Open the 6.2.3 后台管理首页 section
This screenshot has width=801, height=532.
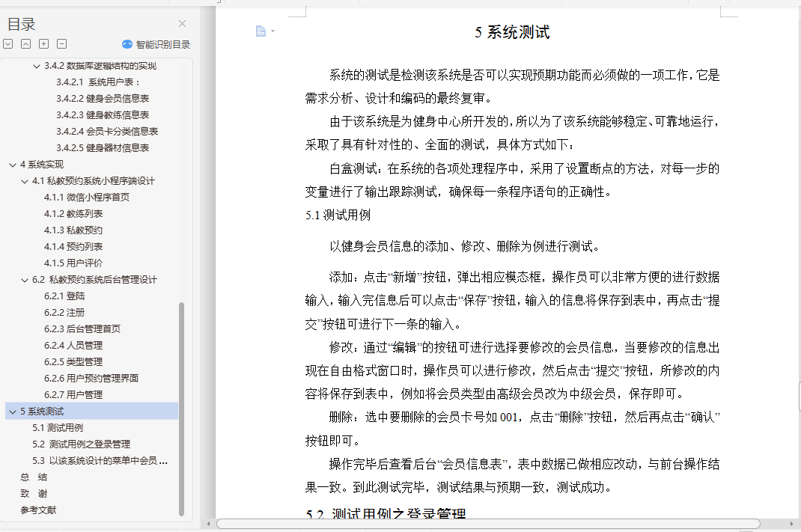[82, 328]
